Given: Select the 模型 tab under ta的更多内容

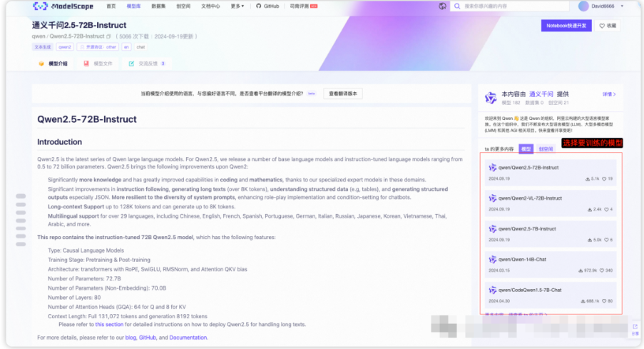Looking at the screenshot, I should tap(526, 149).
